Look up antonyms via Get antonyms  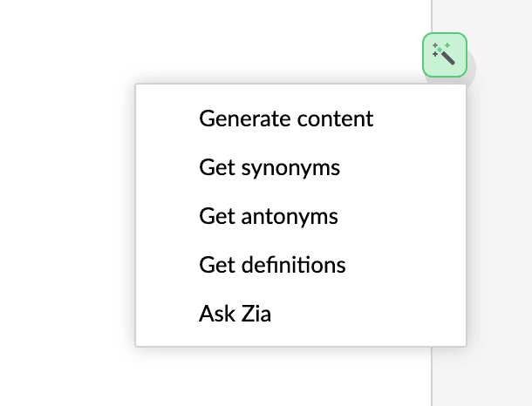click(268, 215)
